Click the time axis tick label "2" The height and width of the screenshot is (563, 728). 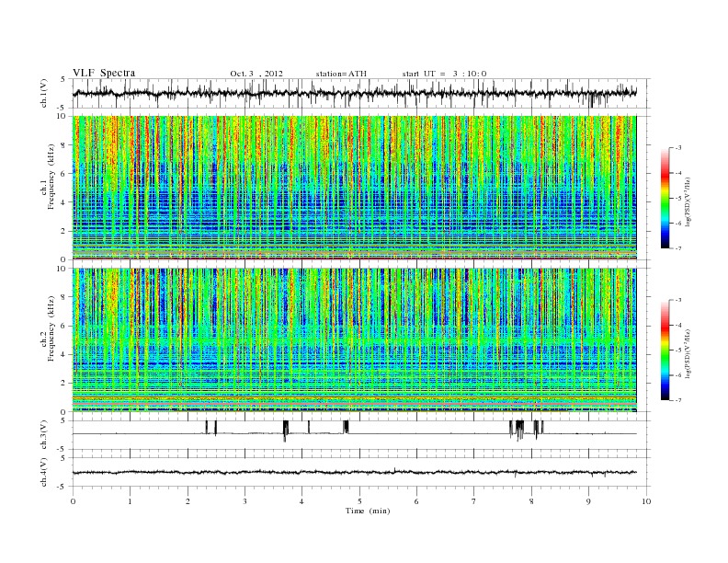click(x=188, y=501)
